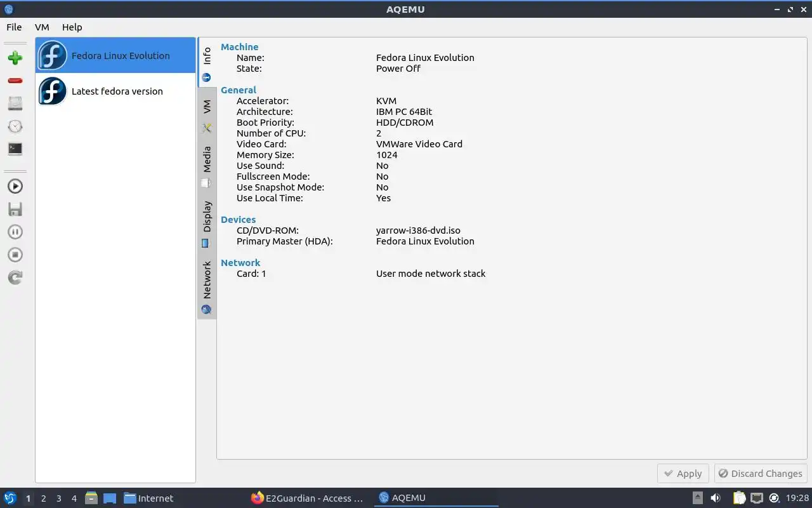Image resolution: width=812 pixels, height=508 pixels.
Task: Stop the VM with the stop icon
Action: [15, 255]
